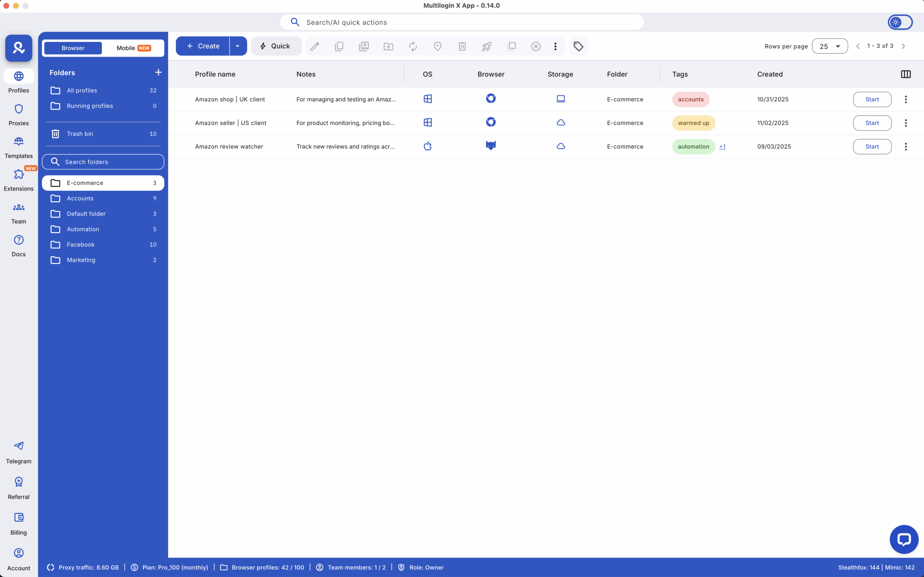Open the rows per page dropdown
The width and height of the screenshot is (924, 577).
click(830, 46)
